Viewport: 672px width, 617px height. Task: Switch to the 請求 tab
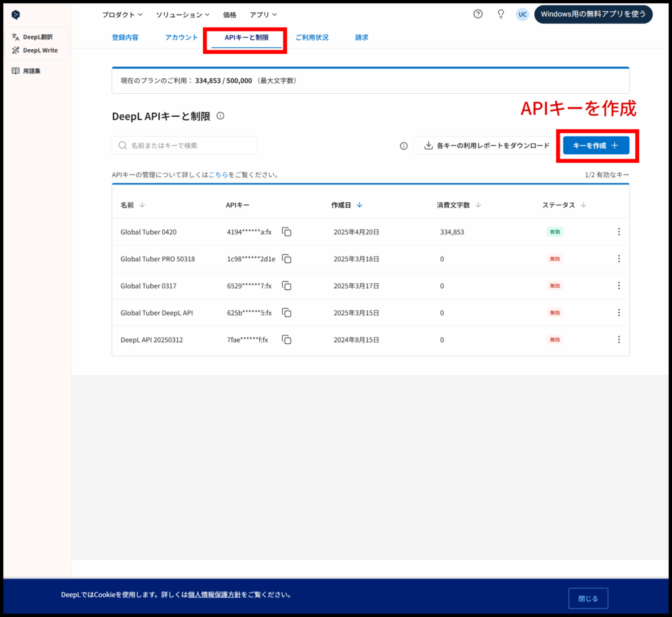pyautogui.click(x=362, y=37)
